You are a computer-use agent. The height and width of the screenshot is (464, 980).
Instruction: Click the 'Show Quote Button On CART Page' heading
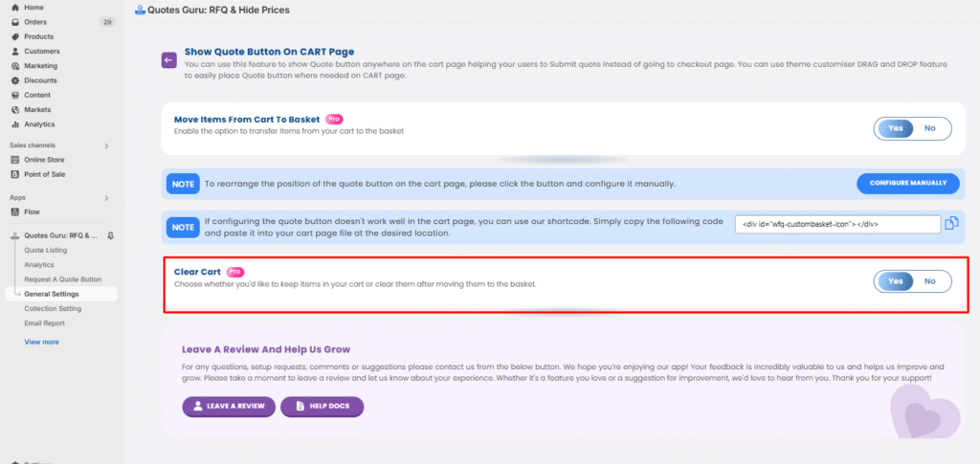tap(269, 52)
